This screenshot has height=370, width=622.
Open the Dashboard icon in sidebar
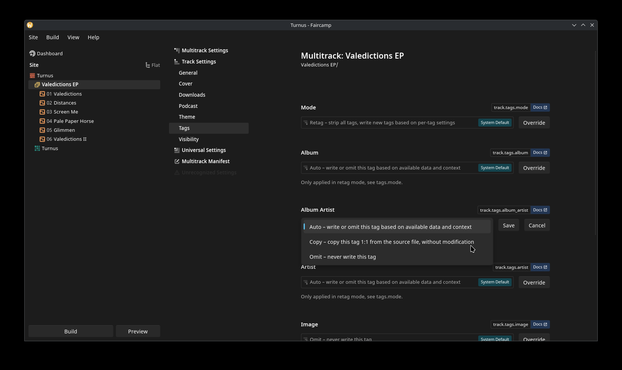[x=32, y=54]
